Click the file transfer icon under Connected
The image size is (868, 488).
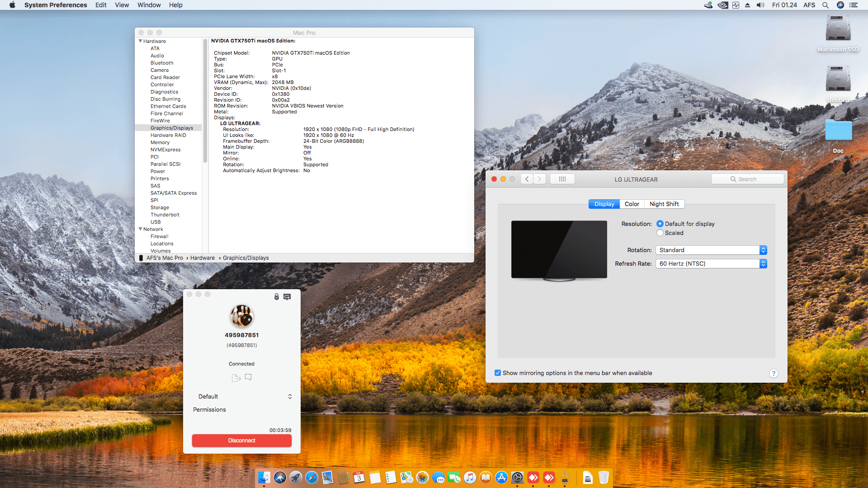pyautogui.click(x=236, y=378)
